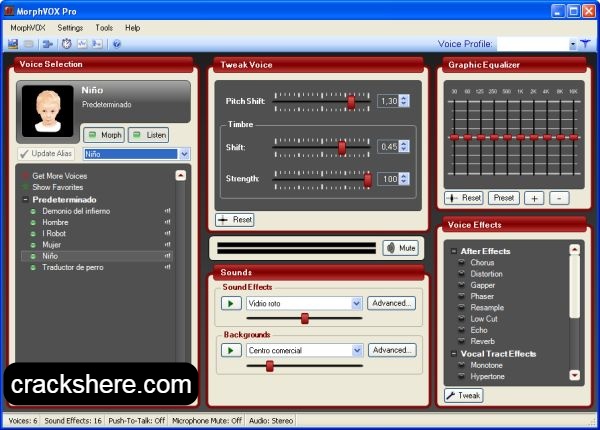Click bars icon beside Traductor de perro
600x430 pixels.
point(168,267)
